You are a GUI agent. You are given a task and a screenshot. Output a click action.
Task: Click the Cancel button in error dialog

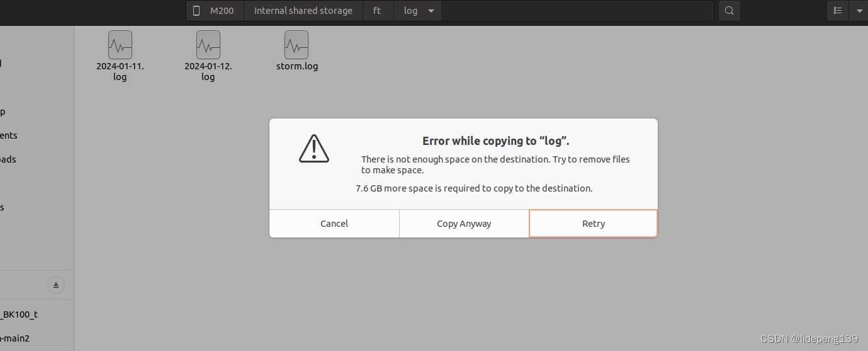pyautogui.click(x=334, y=224)
